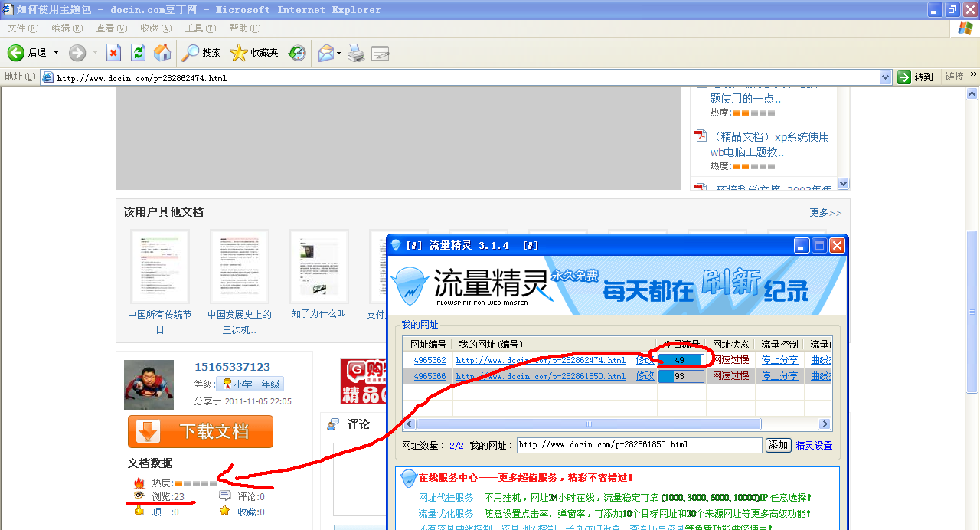Click 停止分享 for URL 4965366
980x530 pixels.
point(779,376)
